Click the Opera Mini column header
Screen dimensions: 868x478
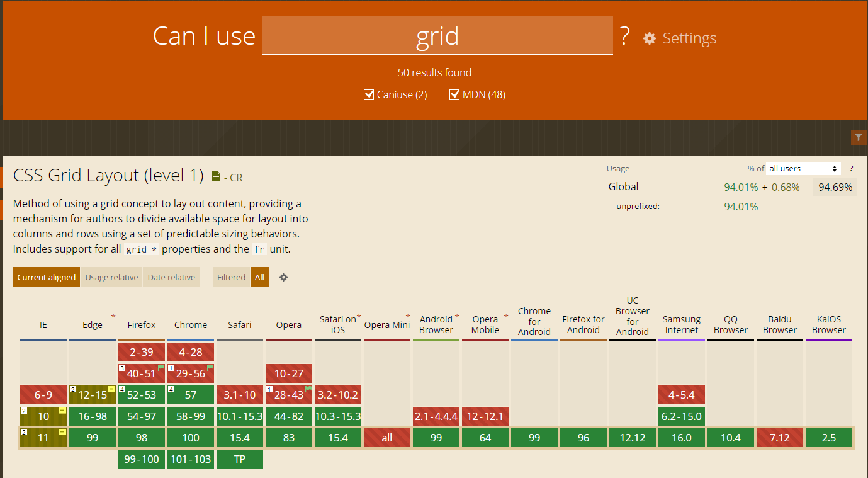[387, 325]
